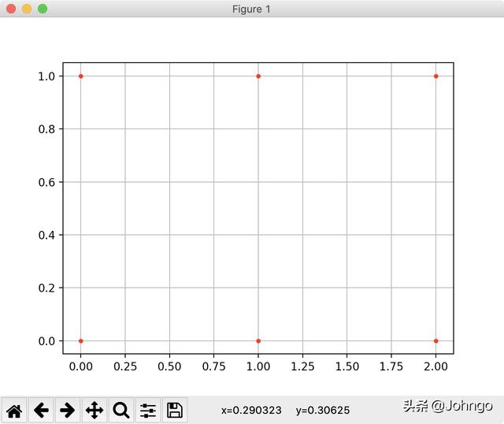Click the x-axis tick label 1.75
Viewport: 504px width, 424px height.
tap(391, 366)
